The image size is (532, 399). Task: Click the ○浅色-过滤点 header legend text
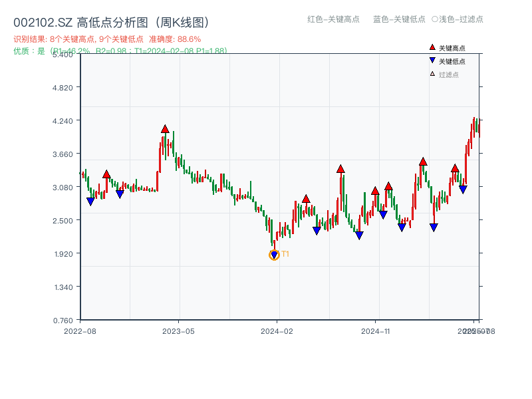coord(458,19)
